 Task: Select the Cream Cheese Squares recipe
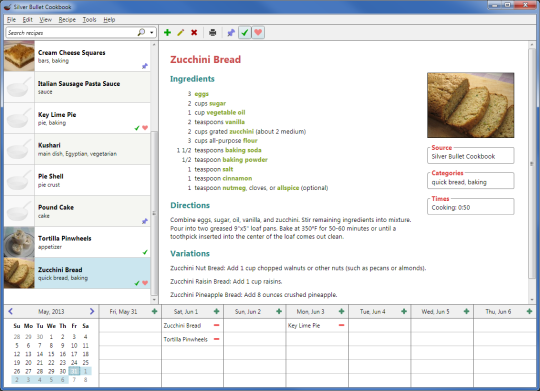(77, 56)
